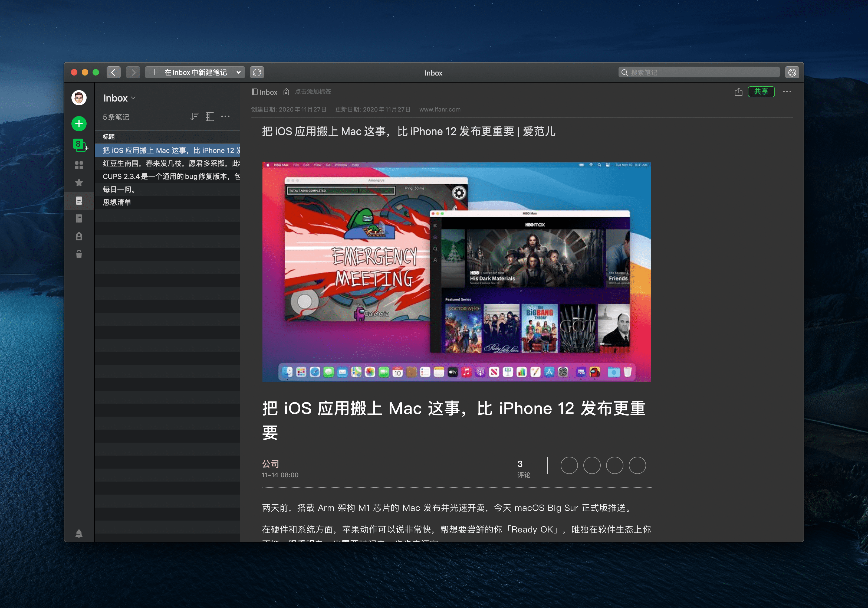This screenshot has height=608, width=868.
Task: Click the notification bell icon
Action: point(79,534)
